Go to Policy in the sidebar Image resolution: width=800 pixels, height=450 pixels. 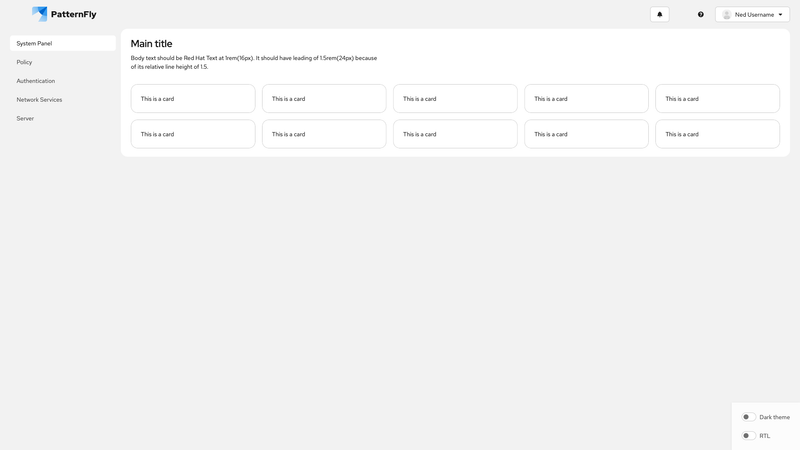click(25, 62)
